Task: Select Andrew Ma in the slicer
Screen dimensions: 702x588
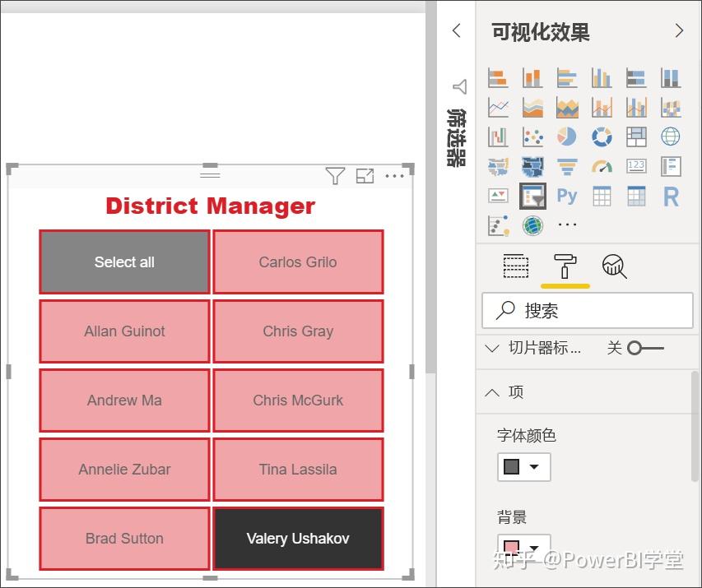Action: tap(124, 400)
